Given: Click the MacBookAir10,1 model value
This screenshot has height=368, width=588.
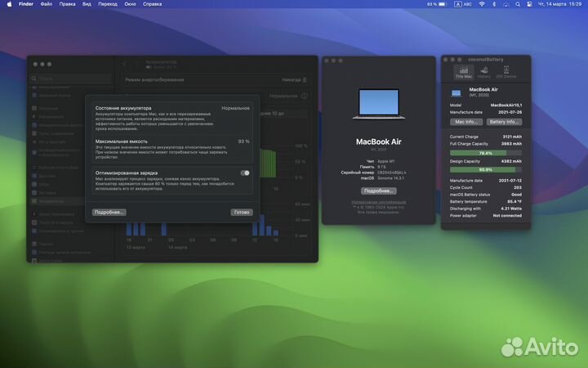Looking at the screenshot, I should click(506, 105).
